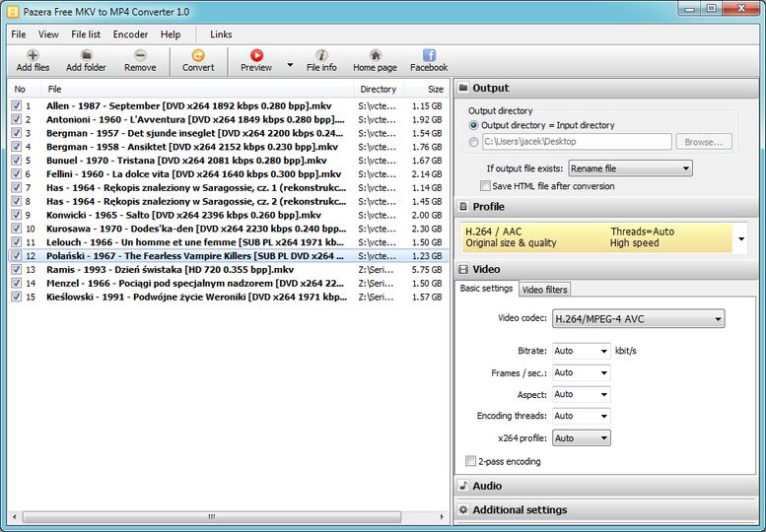
Task: Open the File menu
Action: pyautogui.click(x=19, y=34)
